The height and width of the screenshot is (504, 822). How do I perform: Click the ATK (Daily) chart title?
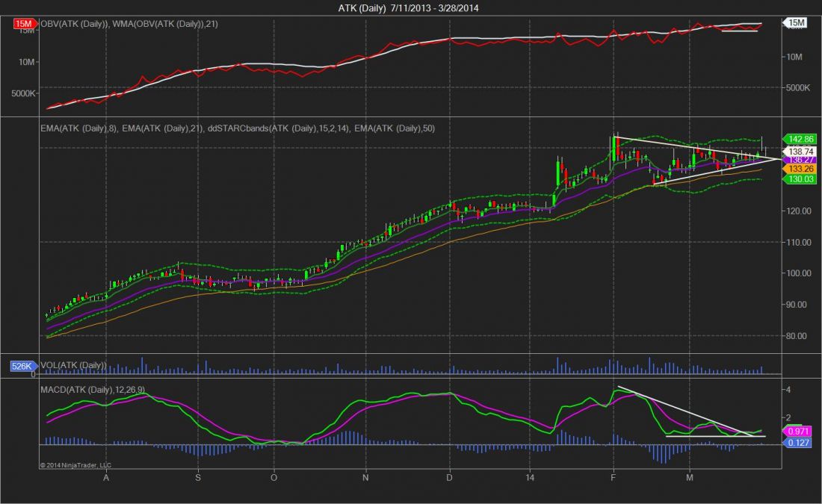410,8
